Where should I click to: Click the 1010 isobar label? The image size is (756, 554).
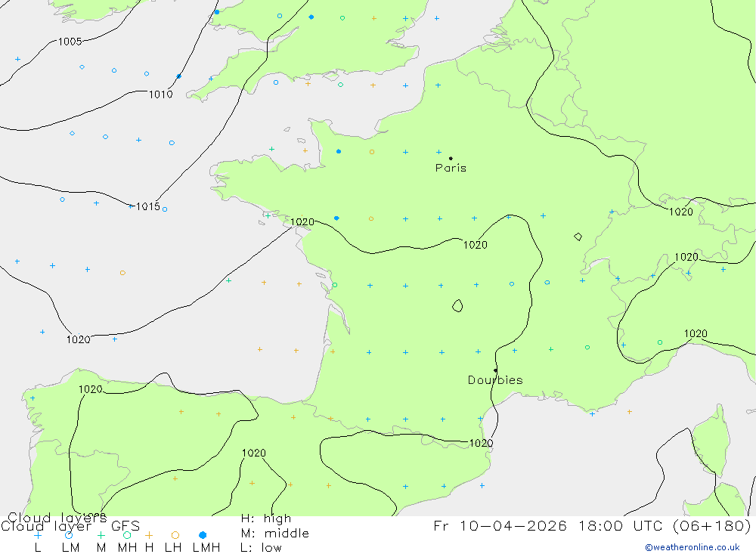coord(160,94)
